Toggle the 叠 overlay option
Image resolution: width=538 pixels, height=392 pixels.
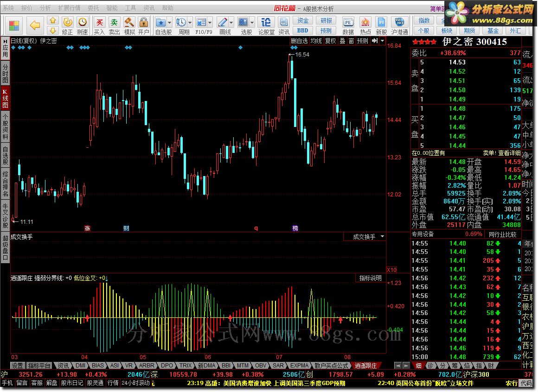coord(342,41)
